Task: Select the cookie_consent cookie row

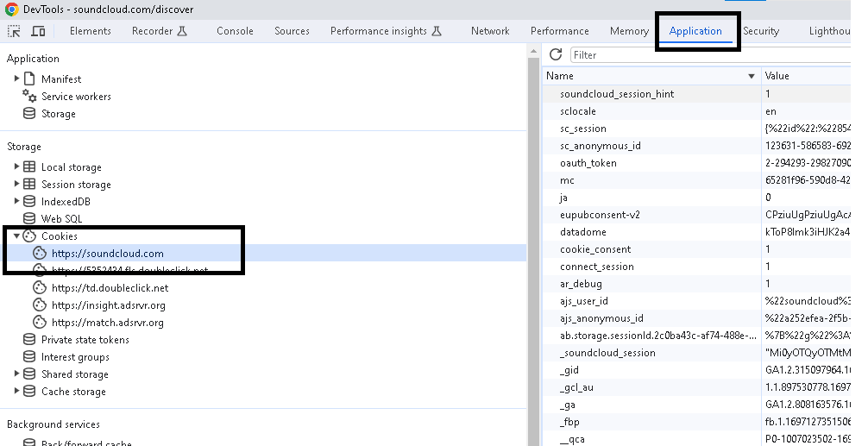Action: 696,249
